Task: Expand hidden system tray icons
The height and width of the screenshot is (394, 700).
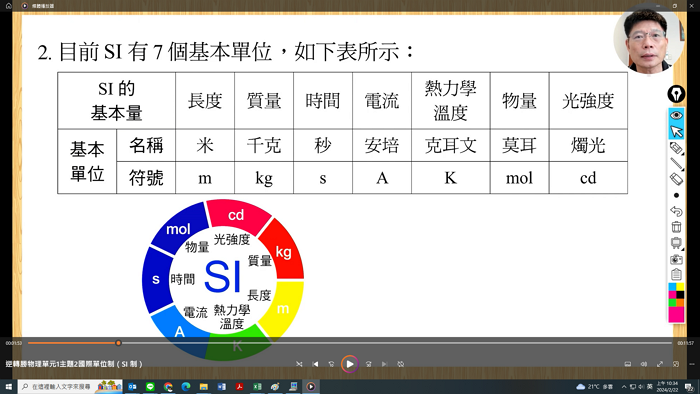Action: (624, 386)
